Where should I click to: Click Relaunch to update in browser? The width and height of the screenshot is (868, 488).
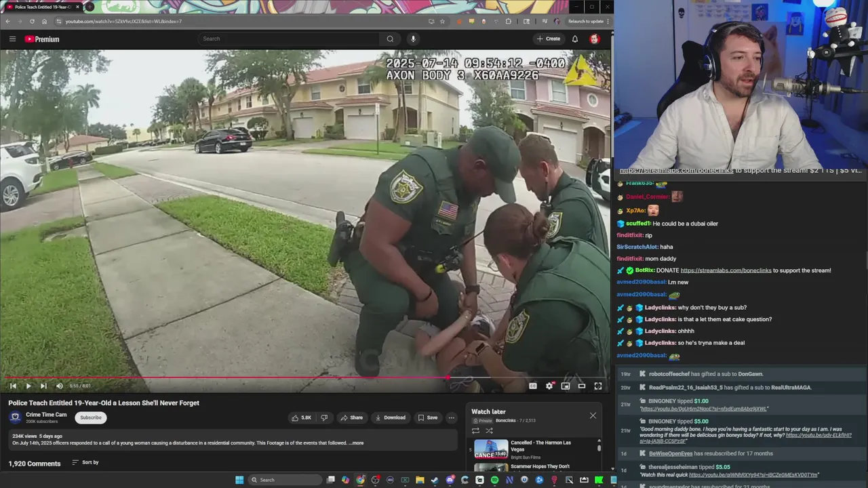(585, 21)
